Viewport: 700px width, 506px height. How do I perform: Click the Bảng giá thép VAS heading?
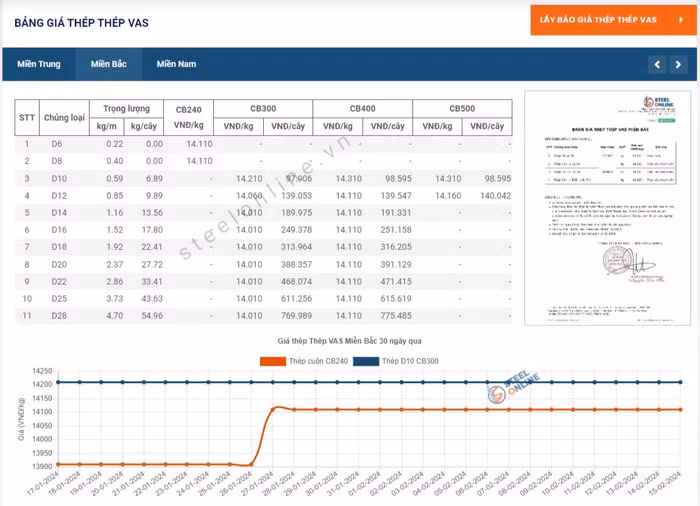[81, 23]
